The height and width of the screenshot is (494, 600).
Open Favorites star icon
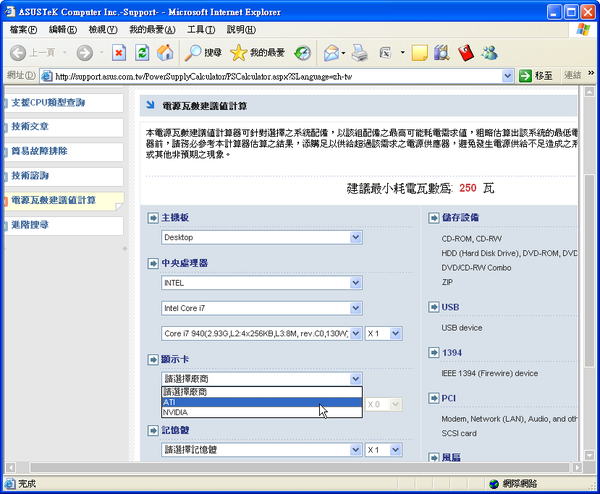pos(238,53)
